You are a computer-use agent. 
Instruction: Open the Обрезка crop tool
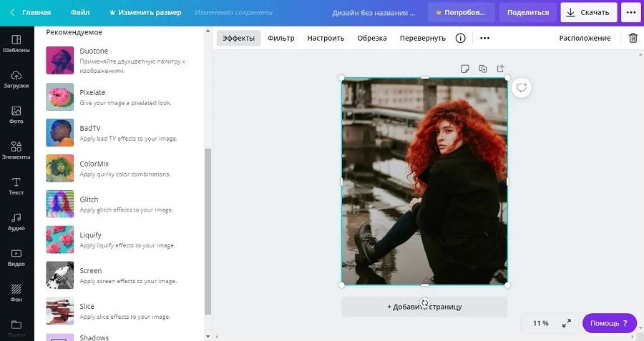pos(372,38)
